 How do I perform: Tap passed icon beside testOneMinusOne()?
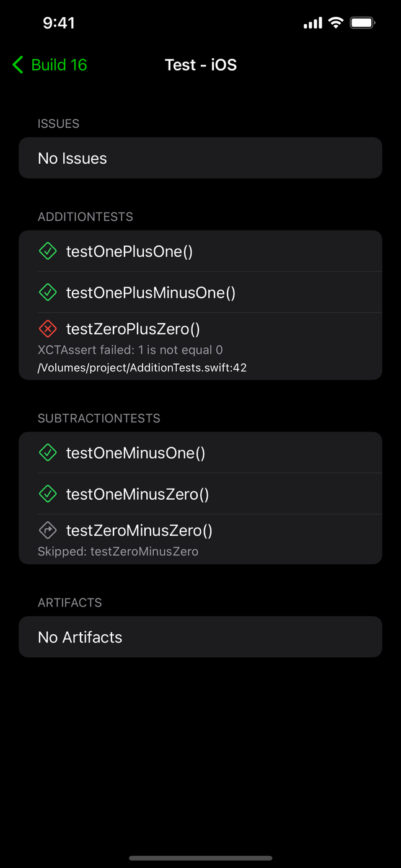coord(48,453)
